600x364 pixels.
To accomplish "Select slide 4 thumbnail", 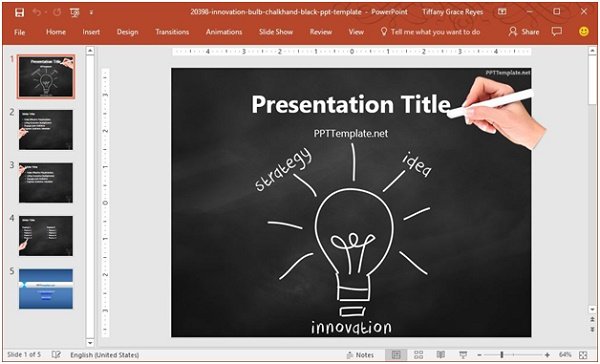I will (46, 236).
